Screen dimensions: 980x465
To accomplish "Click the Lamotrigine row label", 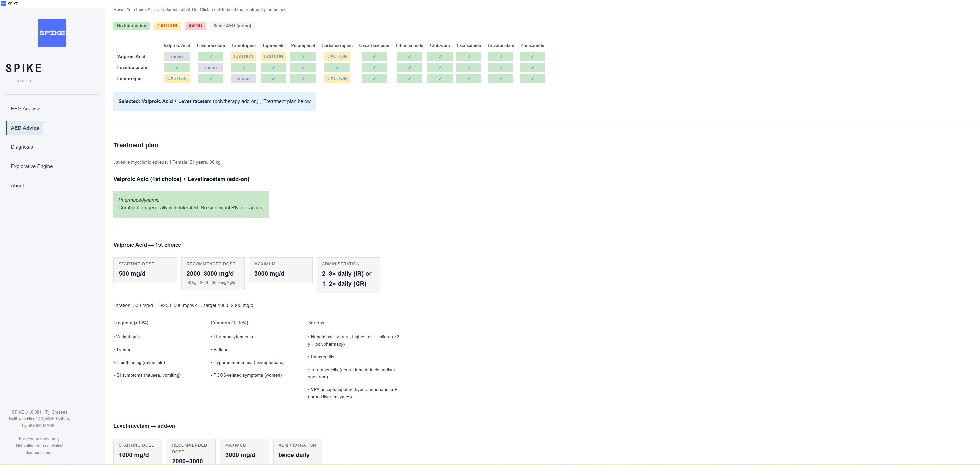I will coord(130,79).
